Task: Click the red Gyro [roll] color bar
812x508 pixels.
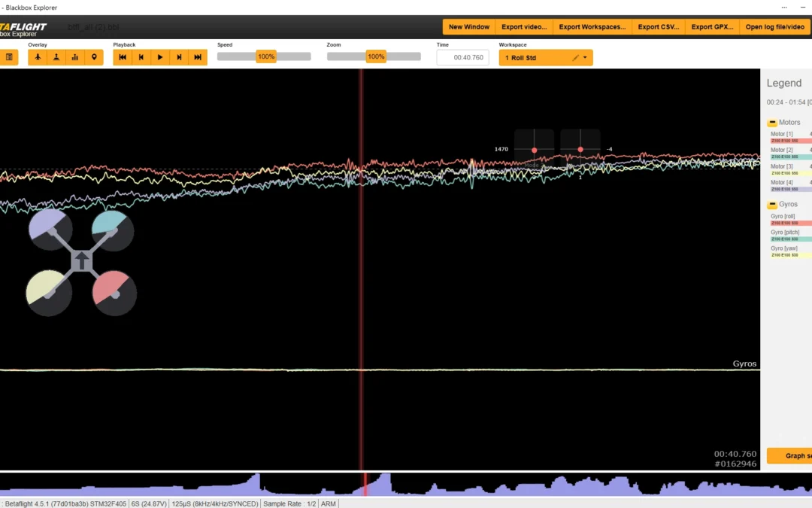Action: pos(791,224)
